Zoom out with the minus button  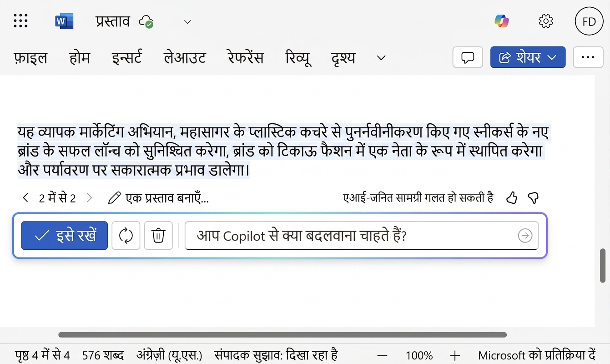[383, 356]
